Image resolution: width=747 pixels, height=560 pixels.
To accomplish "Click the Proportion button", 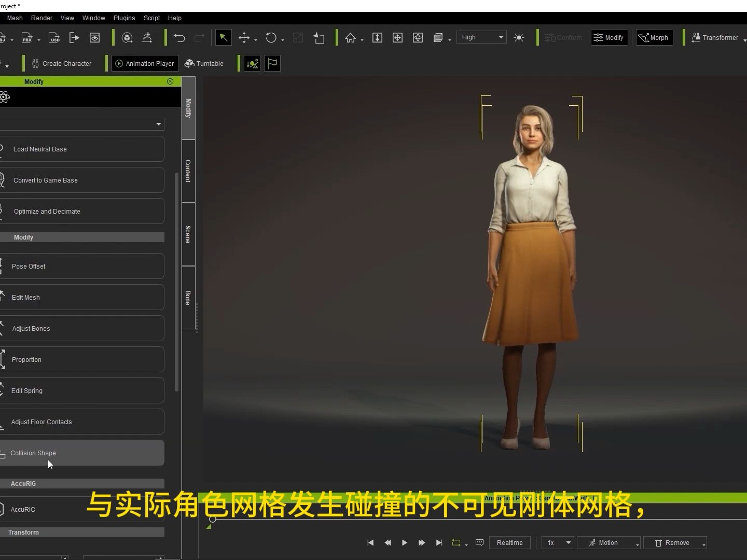I will click(82, 360).
